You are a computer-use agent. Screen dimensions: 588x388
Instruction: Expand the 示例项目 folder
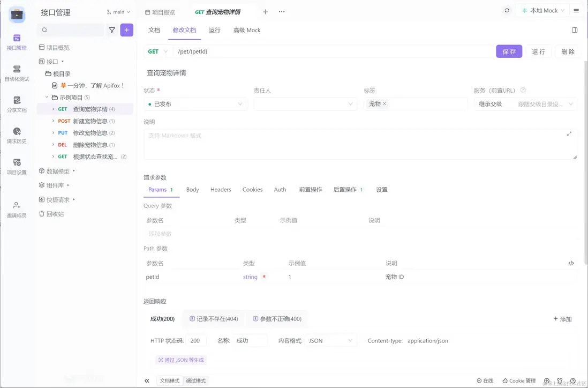tap(47, 97)
